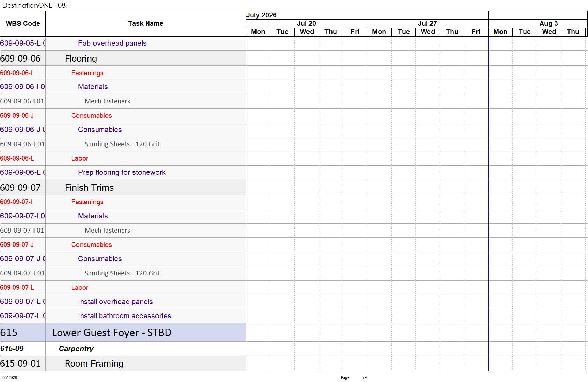Click Lower Guest Foyer - STBD row
Screen dimensions: 588x382
123,333
